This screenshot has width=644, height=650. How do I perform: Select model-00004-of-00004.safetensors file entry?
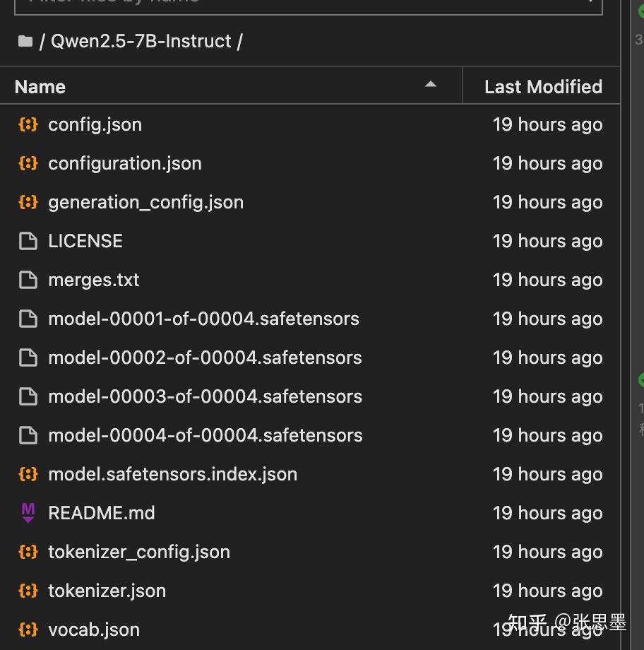[205, 436]
